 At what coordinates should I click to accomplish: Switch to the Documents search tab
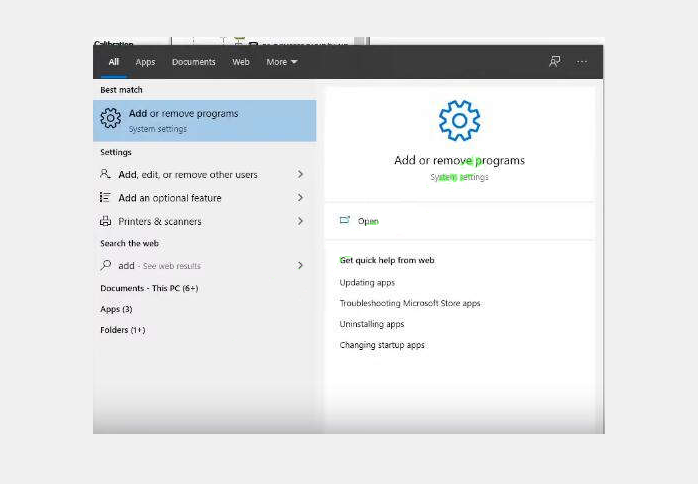click(x=194, y=62)
